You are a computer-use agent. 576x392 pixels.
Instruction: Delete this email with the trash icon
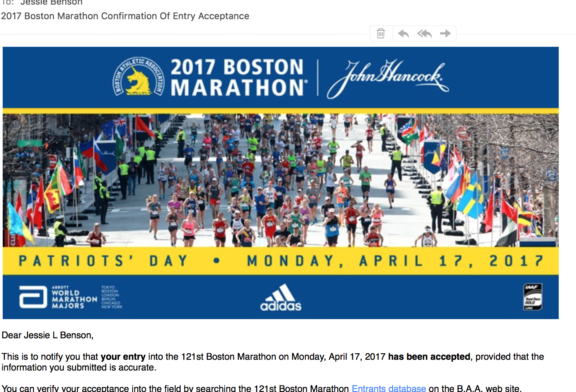[x=381, y=34]
